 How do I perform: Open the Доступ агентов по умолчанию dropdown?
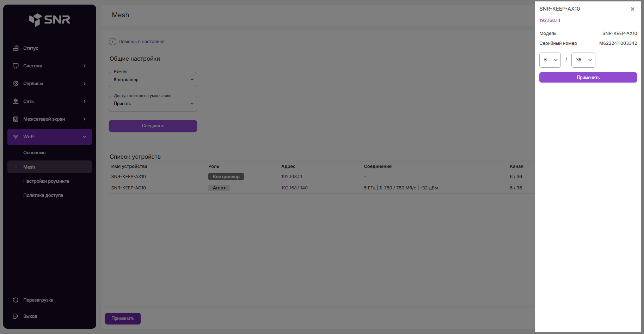[153, 104]
